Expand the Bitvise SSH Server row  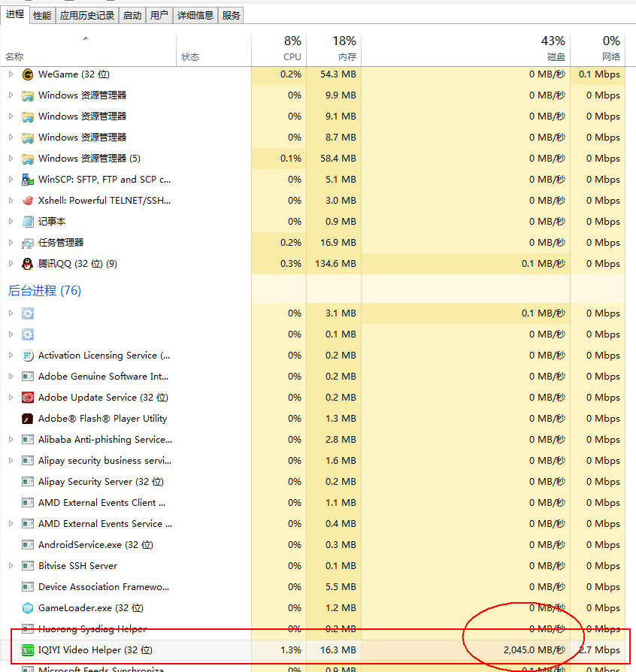click(11, 565)
